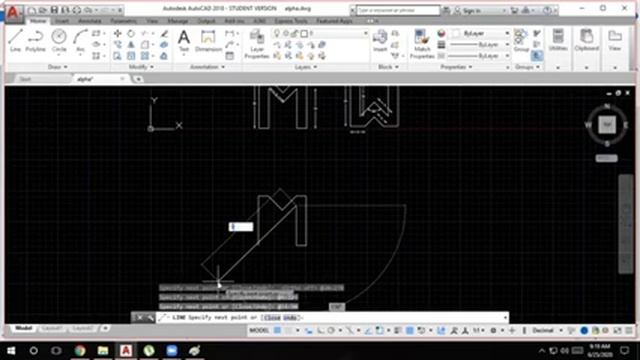
Task: Expand the Properties panel
Action: pos(456,67)
